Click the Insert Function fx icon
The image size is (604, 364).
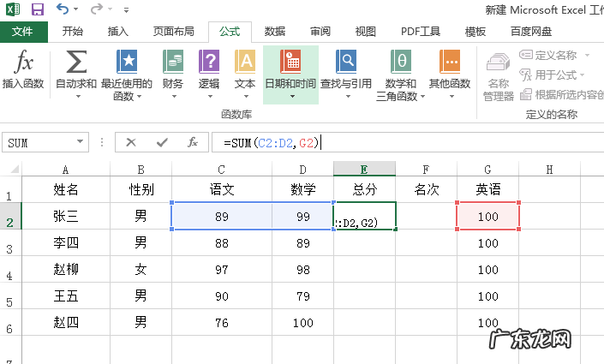(x=23, y=62)
